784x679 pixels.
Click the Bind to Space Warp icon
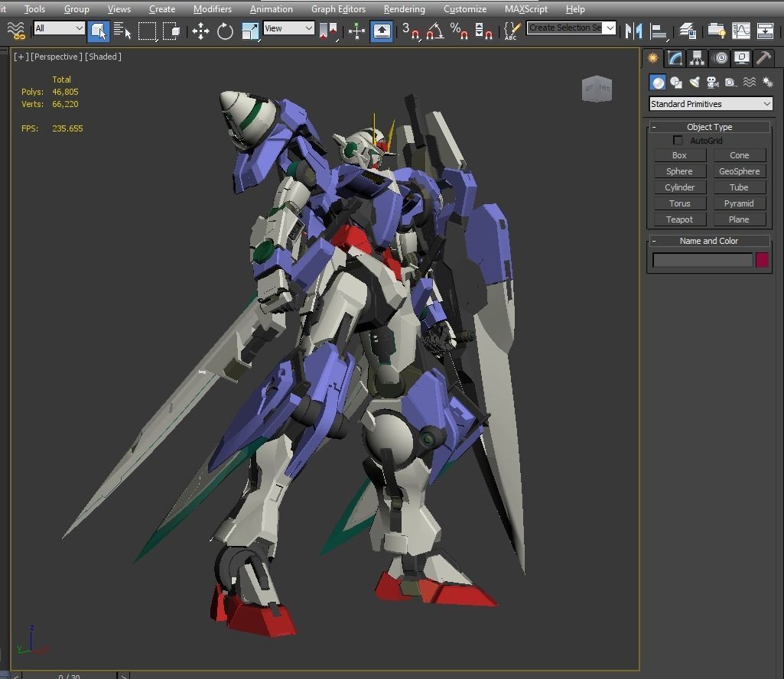16,31
